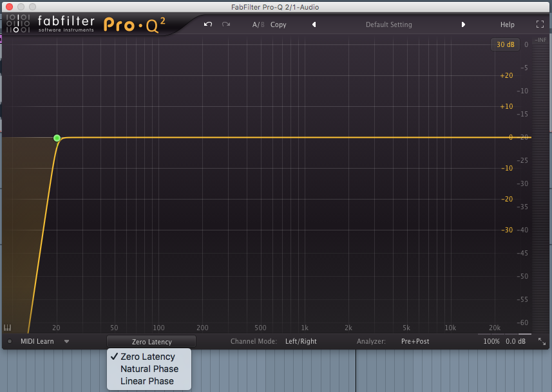Click the FabFilter logo icon
The image size is (552, 392).
(17, 24)
